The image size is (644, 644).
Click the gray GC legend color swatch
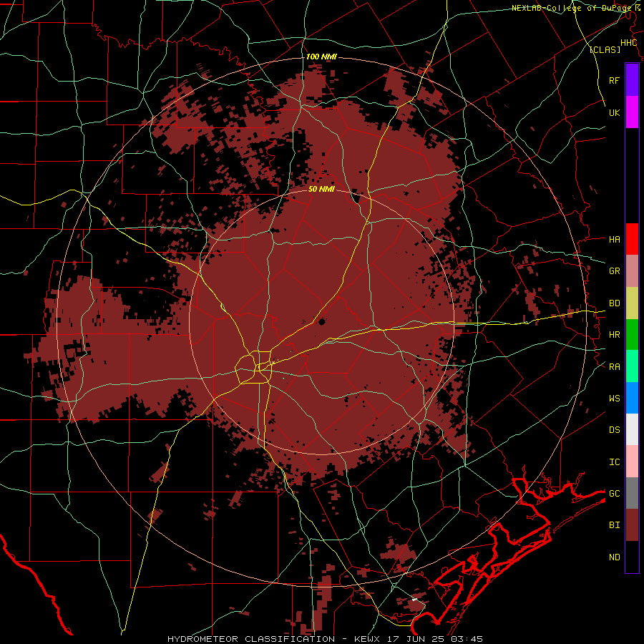(632, 493)
